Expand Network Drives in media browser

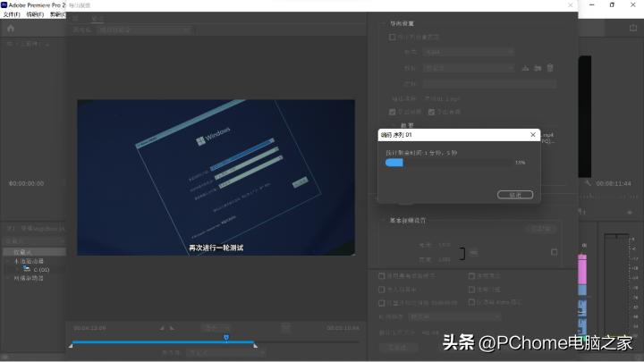[x=8, y=278]
